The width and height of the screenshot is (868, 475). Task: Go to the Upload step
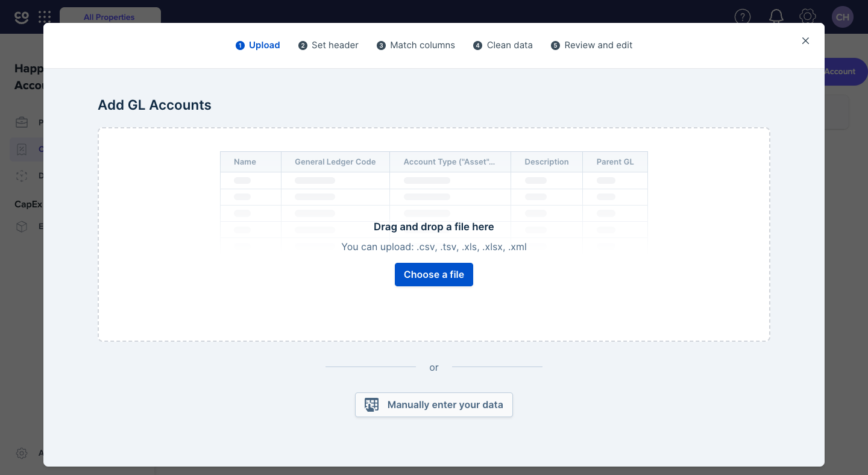258,45
